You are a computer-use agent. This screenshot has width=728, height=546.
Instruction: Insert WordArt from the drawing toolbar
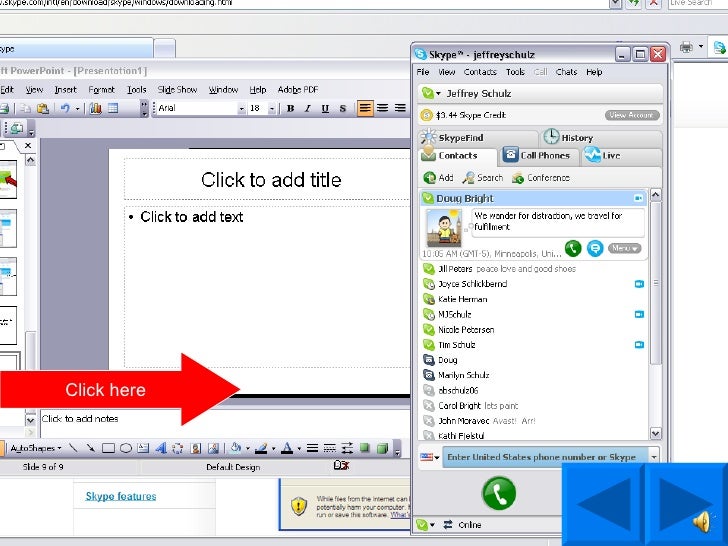(161, 448)
